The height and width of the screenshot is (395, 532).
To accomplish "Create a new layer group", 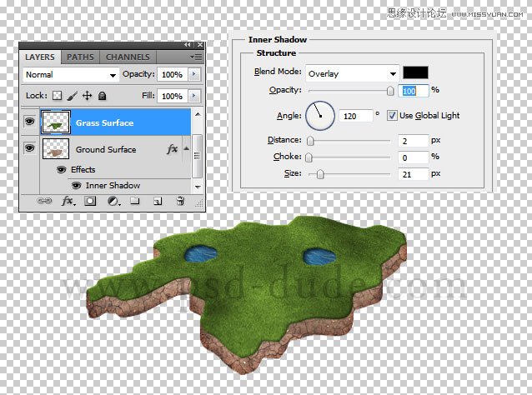I will [134, 202].
